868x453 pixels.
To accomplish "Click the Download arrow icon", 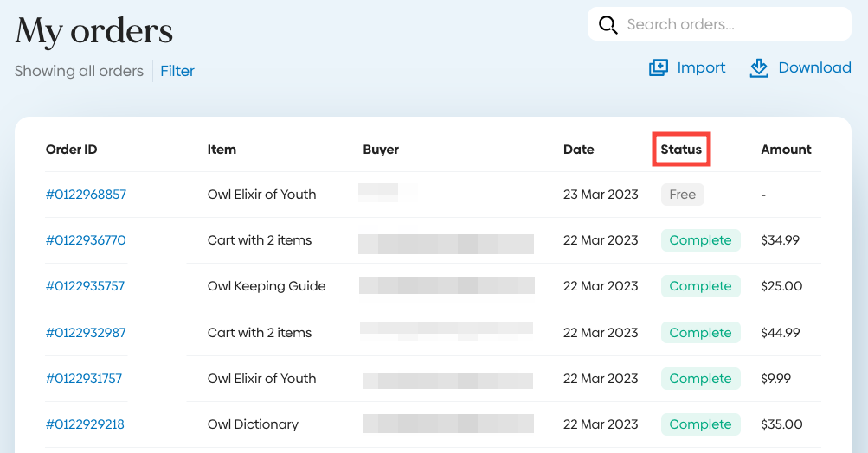I will click(x=759, y=67).
